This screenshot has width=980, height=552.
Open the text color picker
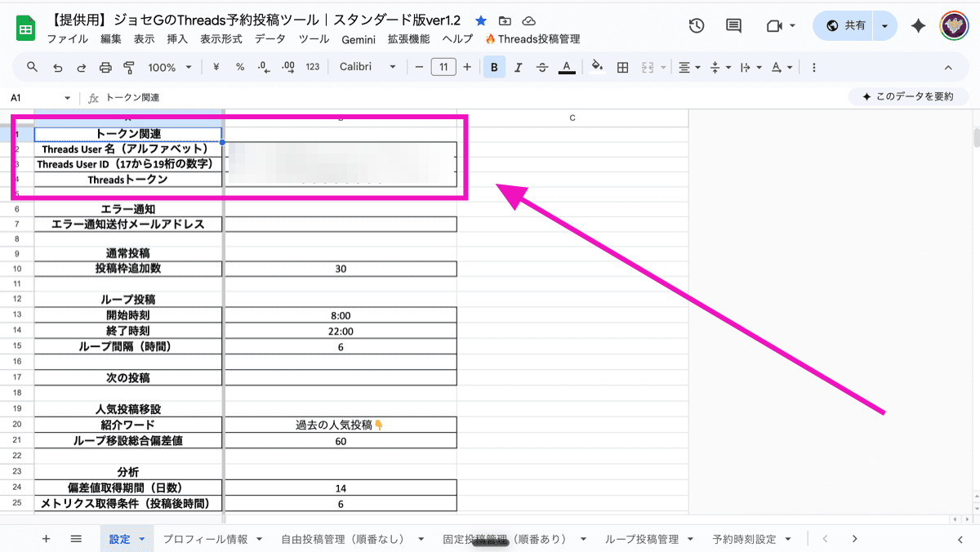click(x=567, y=67)
